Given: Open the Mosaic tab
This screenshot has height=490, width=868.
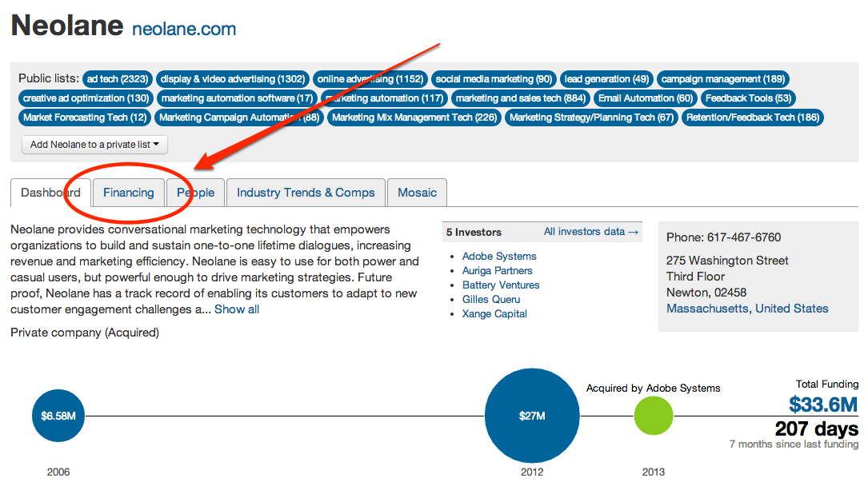Looking at the screenshot, I should pos(417,193).
